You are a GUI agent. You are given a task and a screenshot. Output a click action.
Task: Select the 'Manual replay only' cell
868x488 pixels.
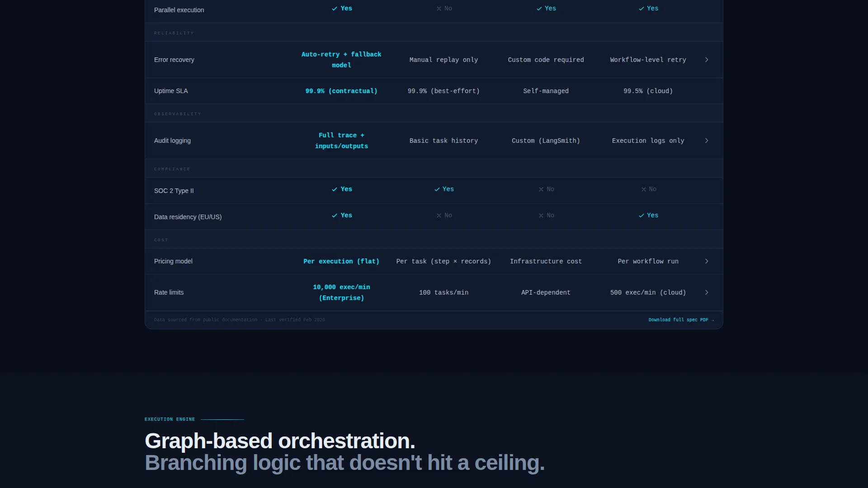pyautogui.click(x=443, y=60)
